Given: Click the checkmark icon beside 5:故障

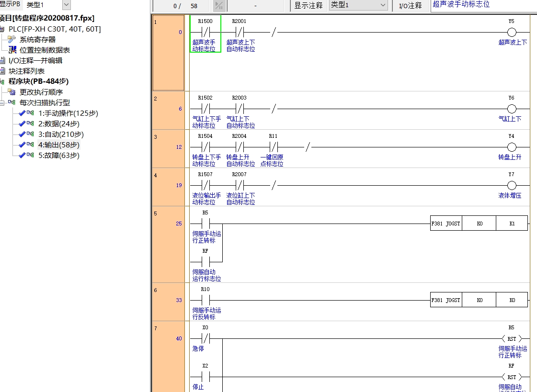Looking at the screenshot, I should [22, 155].
